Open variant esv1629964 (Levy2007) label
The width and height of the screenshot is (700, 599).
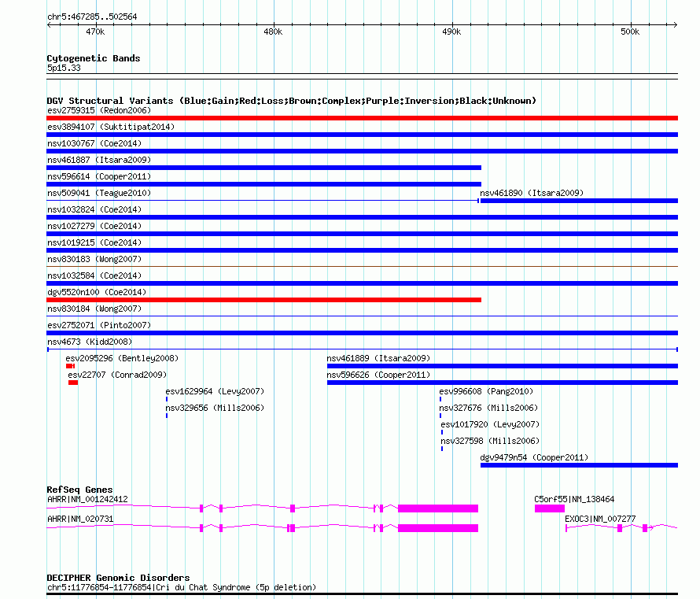[x=215, y=391]
